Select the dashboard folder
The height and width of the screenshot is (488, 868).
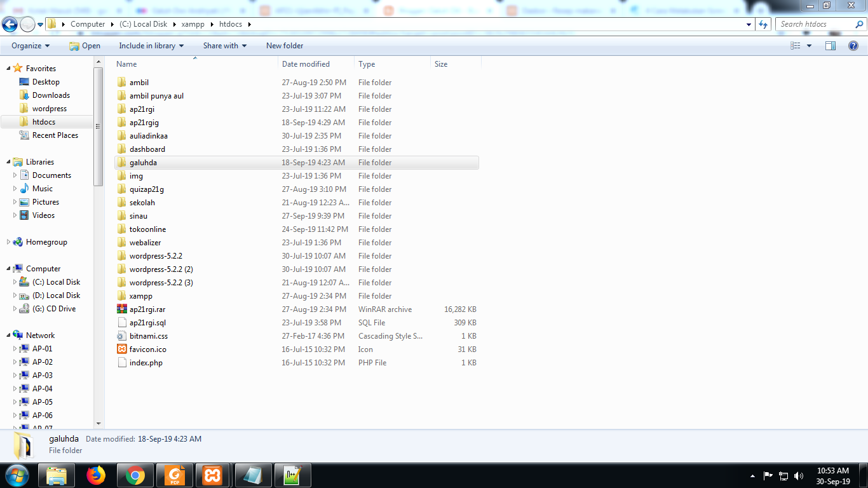coord(296,149)
